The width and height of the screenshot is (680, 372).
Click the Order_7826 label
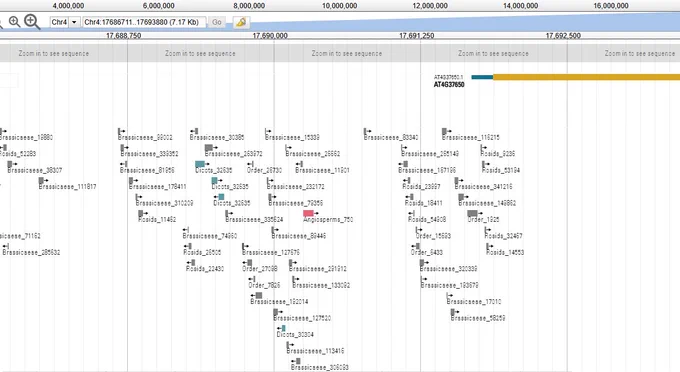tap(264, 285)
